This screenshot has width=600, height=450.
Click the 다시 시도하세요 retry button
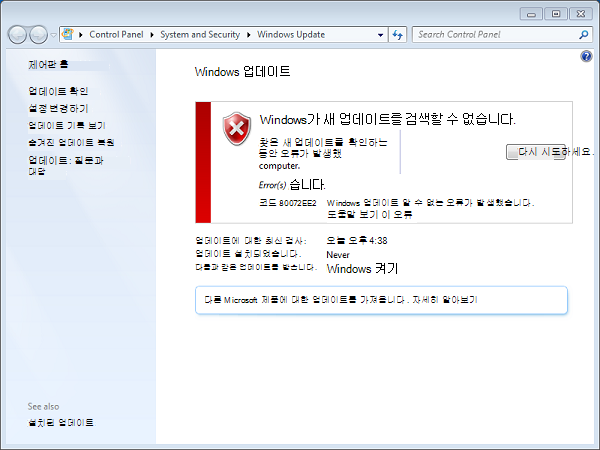pyautogui.click(x=536, y=152)
